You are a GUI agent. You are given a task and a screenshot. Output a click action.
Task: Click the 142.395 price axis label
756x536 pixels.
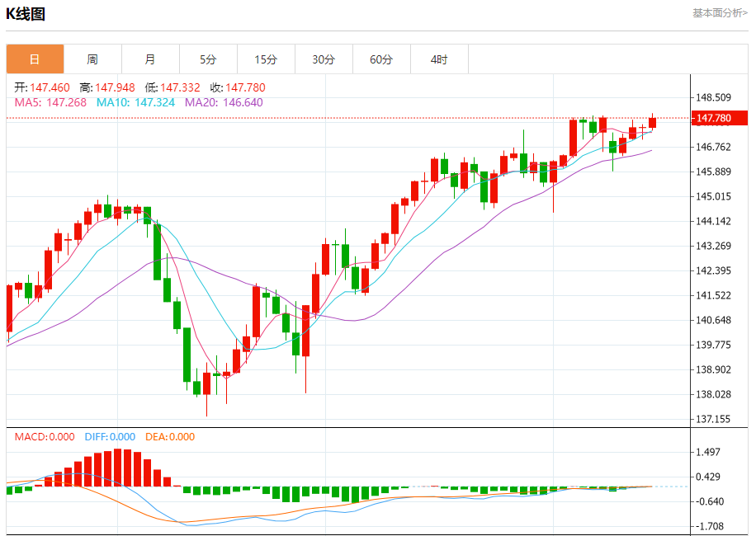(713, 270)
